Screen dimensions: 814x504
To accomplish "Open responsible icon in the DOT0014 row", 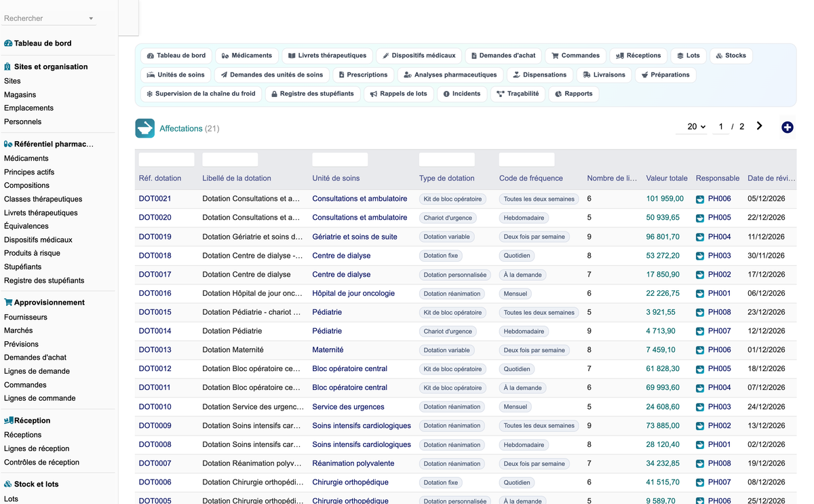I will (700, 332).
